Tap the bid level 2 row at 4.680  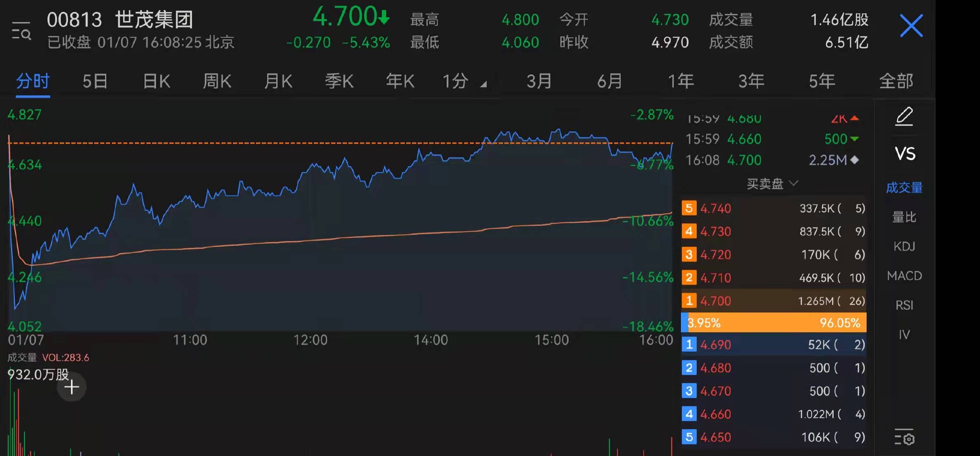pyautogui.click(x=773, y=368)
